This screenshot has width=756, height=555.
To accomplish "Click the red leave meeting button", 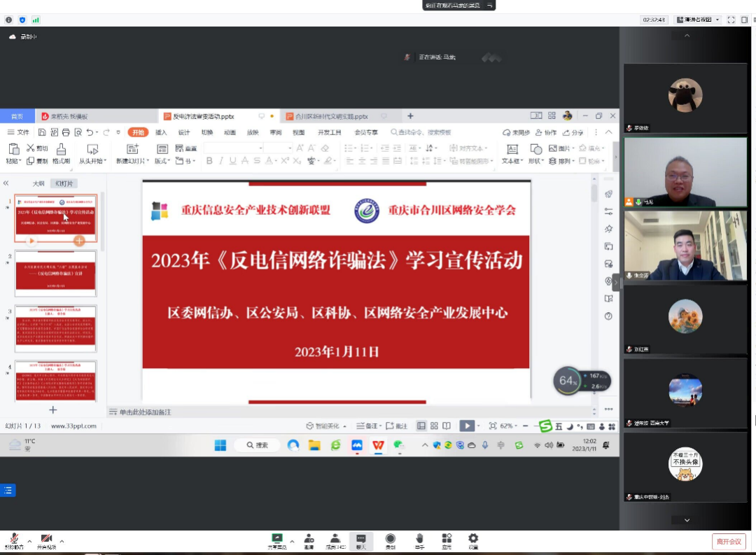I will point(728,541).
